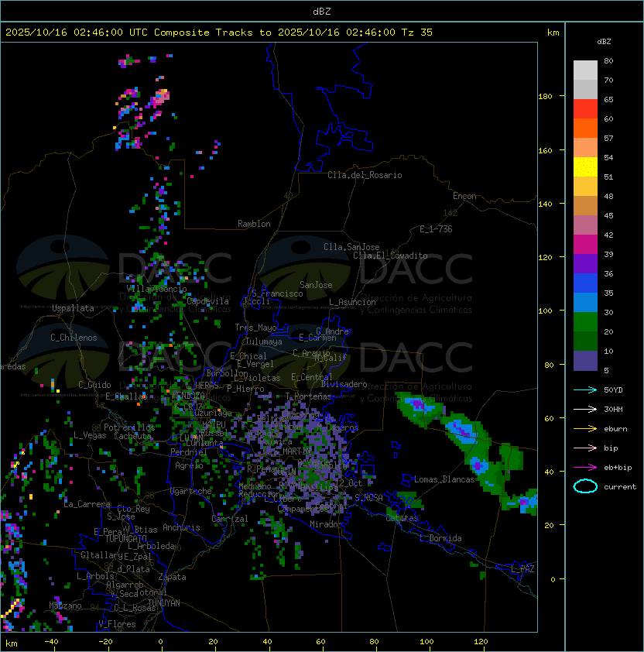This screenshot has width=644, height=652.
Task: Click the Tres_Mayo map label
Action: pyautogui.click(x=255, y=328)
